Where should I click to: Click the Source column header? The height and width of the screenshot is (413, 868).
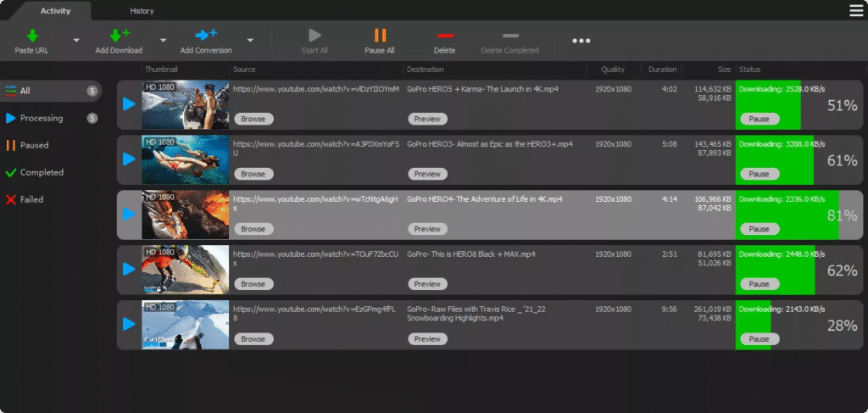click(244, 70)
